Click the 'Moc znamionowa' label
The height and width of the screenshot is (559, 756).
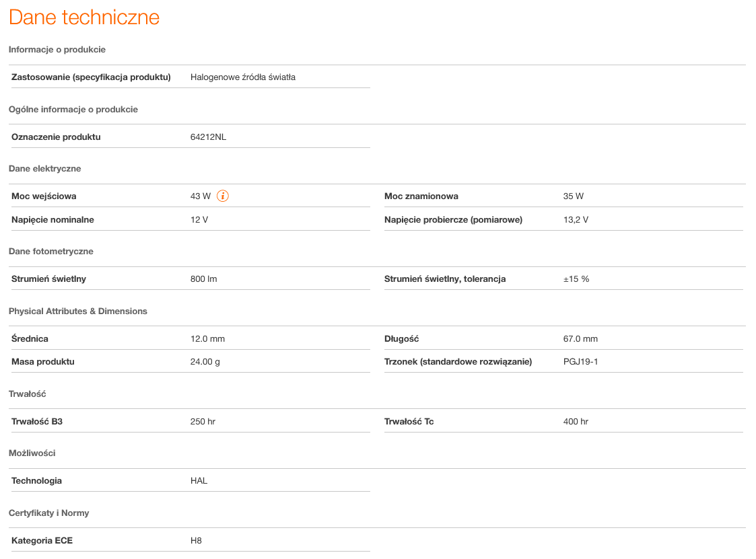pyautogui.click(x=421, y=196)
